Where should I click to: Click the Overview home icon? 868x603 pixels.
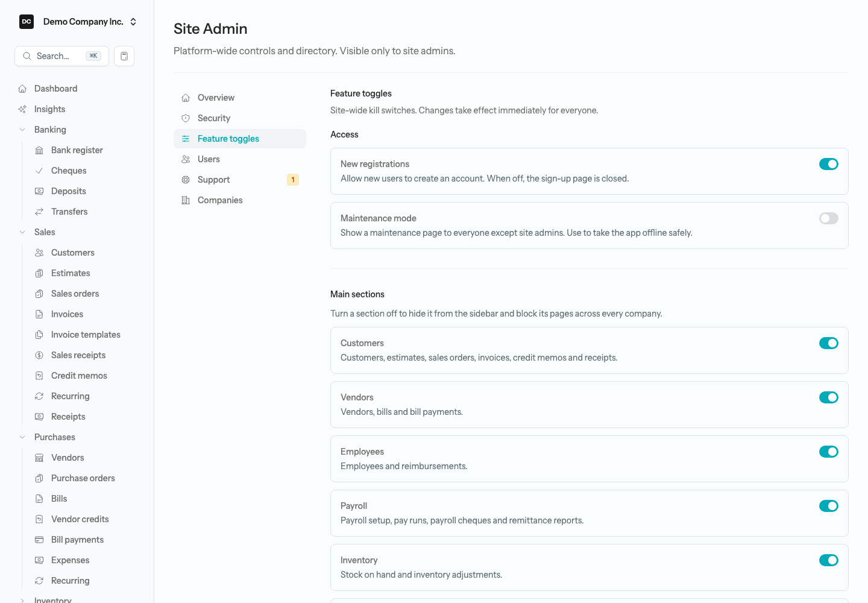tap(186, 98)
